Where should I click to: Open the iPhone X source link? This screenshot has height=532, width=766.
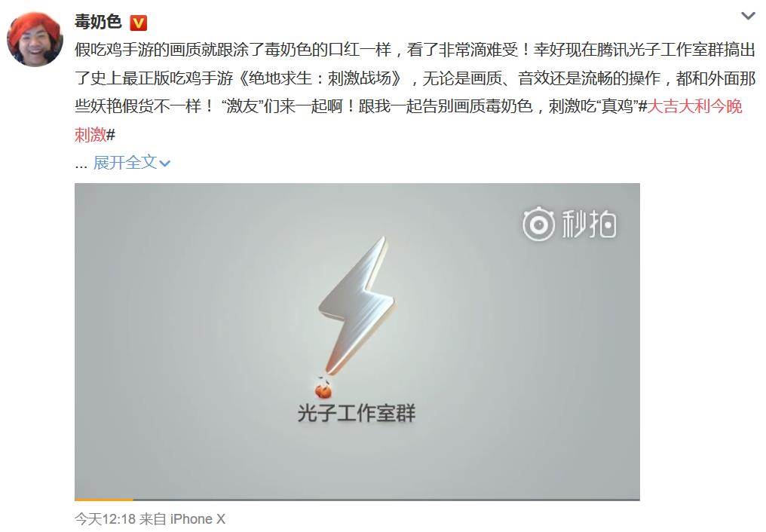tap(198, 519)
